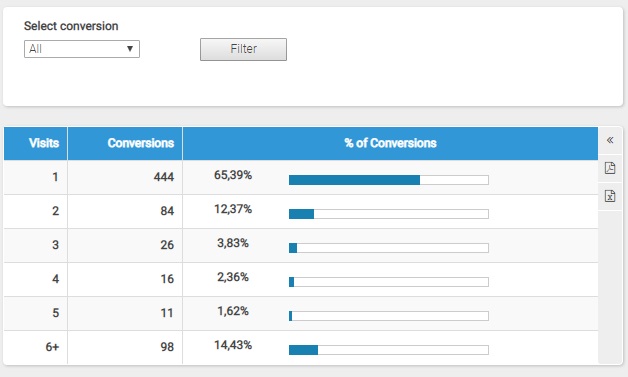This screenshot has width=628, height=377.
Task: Click the 2,36% progress bar
Action: [x=388, y=282]
